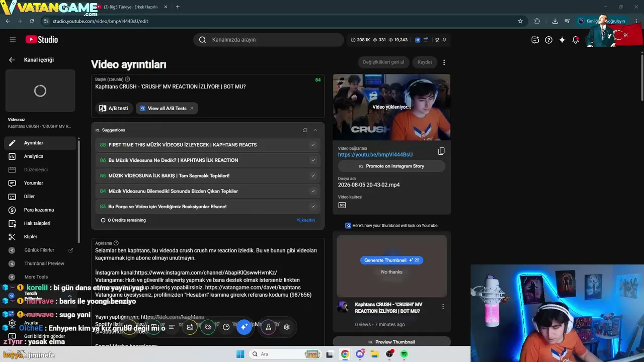Image resolution: width=644 pixels, height=362 pixels.
Task: Open the video options three-dot menu beside Kaydet
Action: (x=444, y=62)
